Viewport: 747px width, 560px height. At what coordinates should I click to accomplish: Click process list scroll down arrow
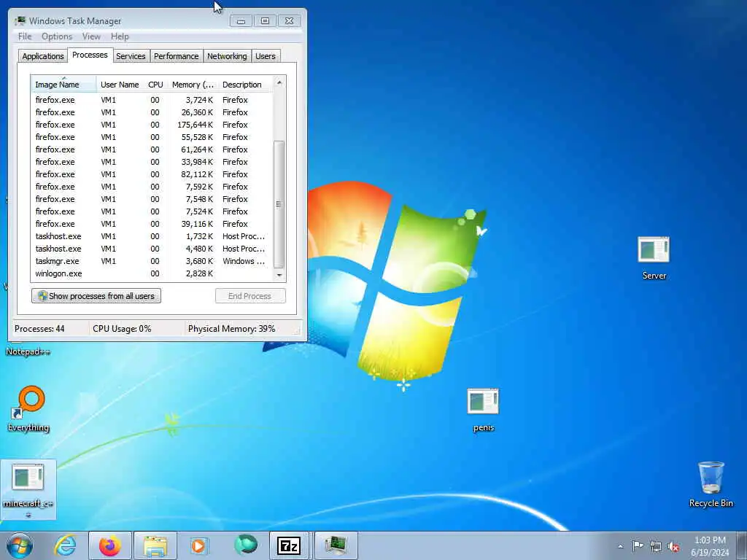tap(279, 275)
